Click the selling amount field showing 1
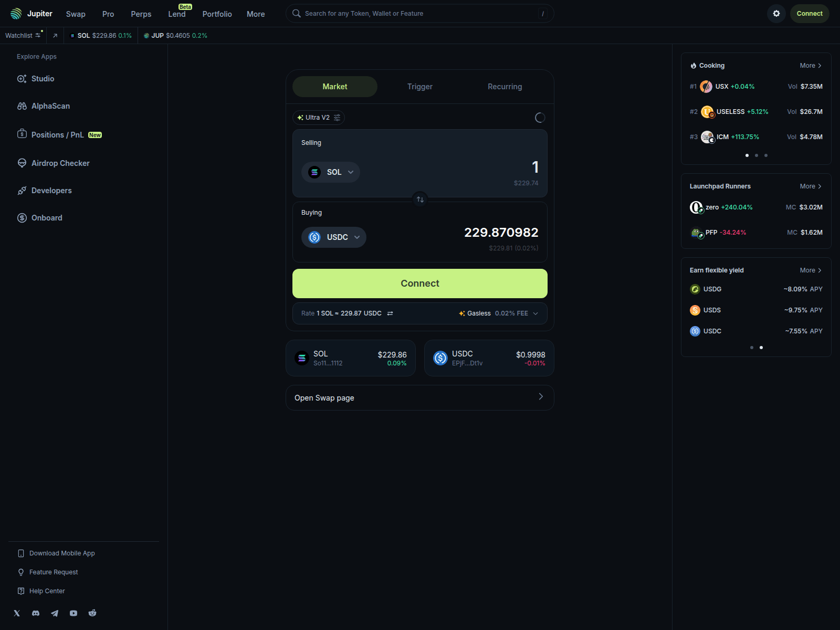The height and width of the screenshot is (630, 840). click(535, 167)
